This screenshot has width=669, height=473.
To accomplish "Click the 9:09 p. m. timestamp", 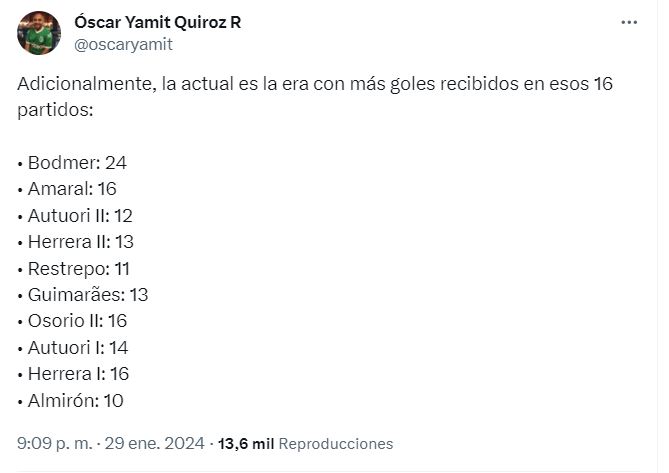I will click(x=53, y=443).
